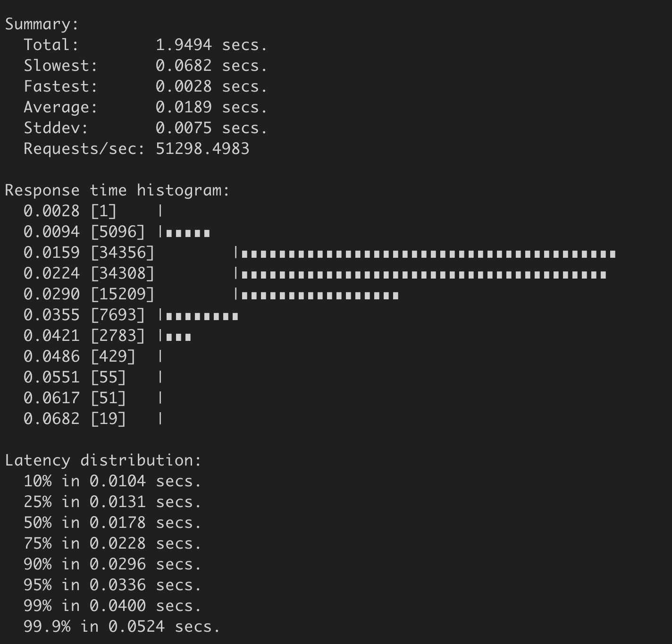Click the 90% in 0.0296 secs line
Screen dimensions: 672x644
112,564
